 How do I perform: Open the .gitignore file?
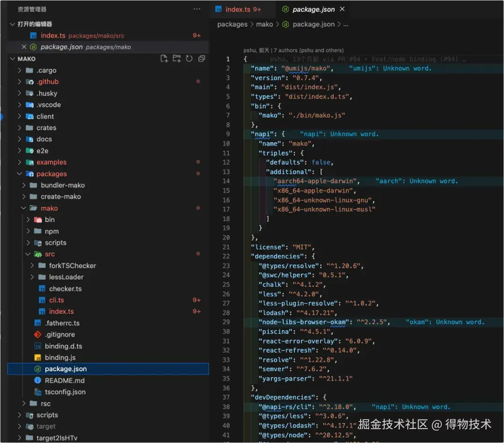[60, 335]
